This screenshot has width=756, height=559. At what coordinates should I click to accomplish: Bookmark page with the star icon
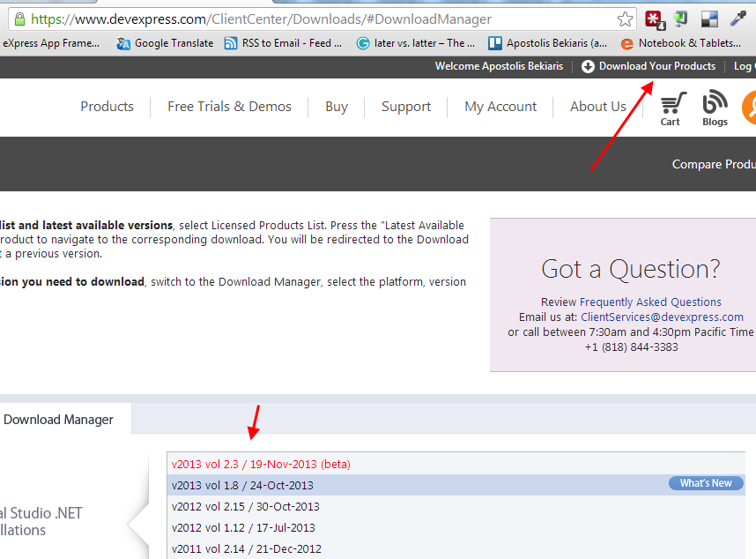[625, 19]
